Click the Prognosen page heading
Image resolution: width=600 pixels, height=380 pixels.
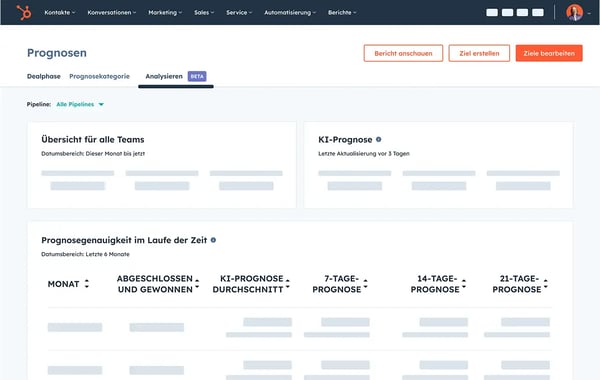[x=57, y=53]
